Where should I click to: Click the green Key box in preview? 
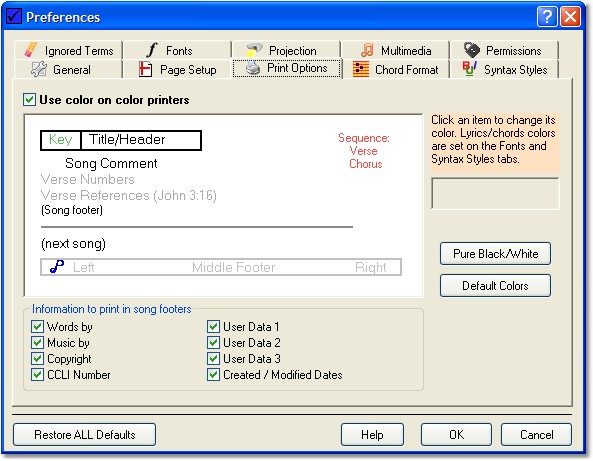(61, 140)
